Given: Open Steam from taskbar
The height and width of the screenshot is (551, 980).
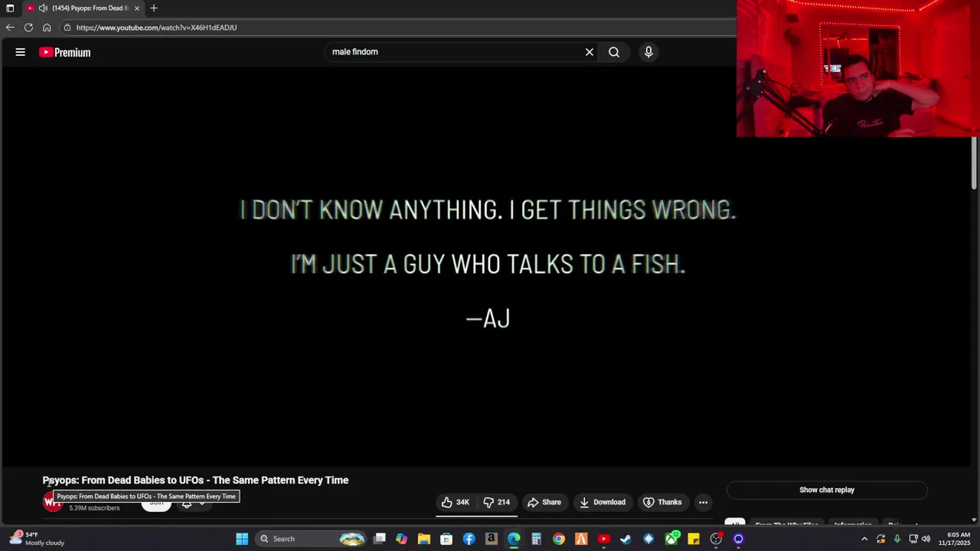Looking at the screenshot, I should (x=626, y=539).
